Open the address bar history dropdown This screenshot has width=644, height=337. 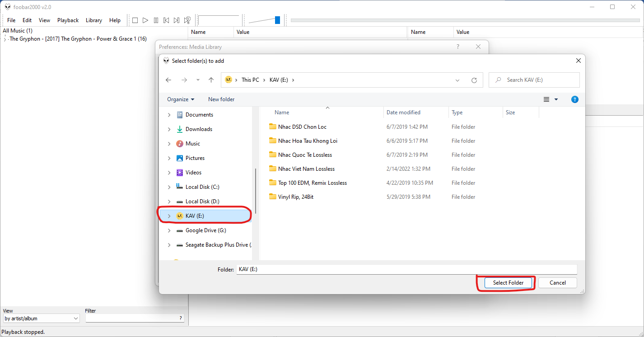(457, 80)
